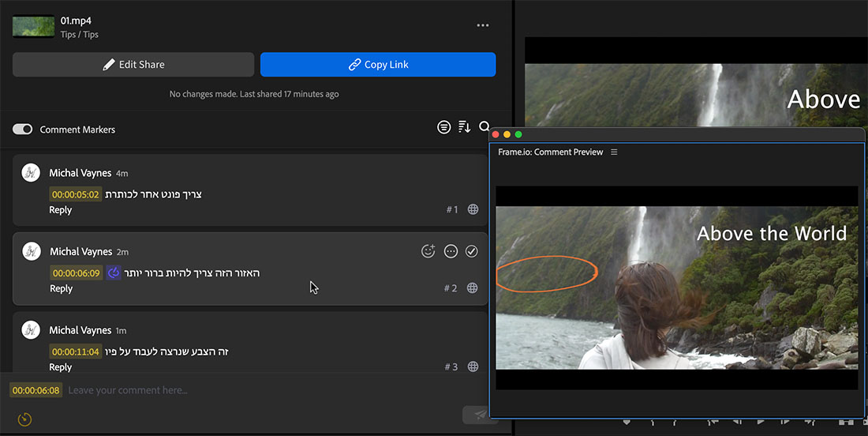Viewport: 868px width, 436px height.
Task: Open the ellipsis options on comment #2
Action: (x=451, y=251)
